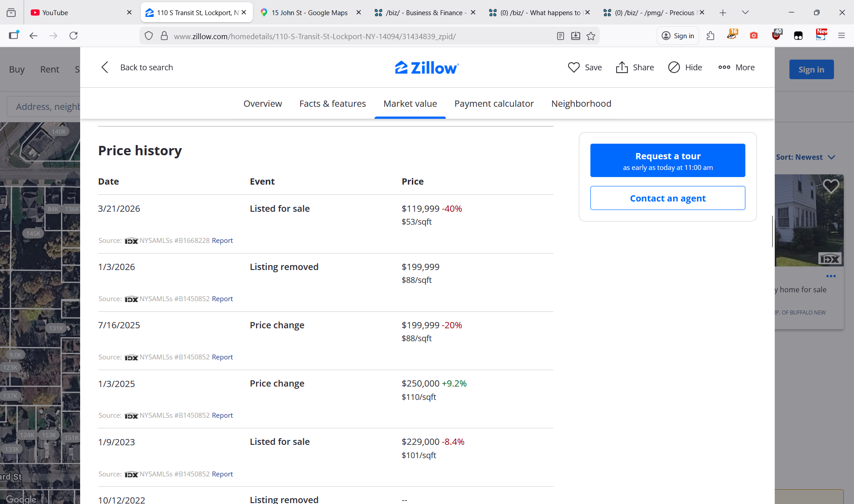
Task: Open Facts & features section tab
Action: coord(333,104)
